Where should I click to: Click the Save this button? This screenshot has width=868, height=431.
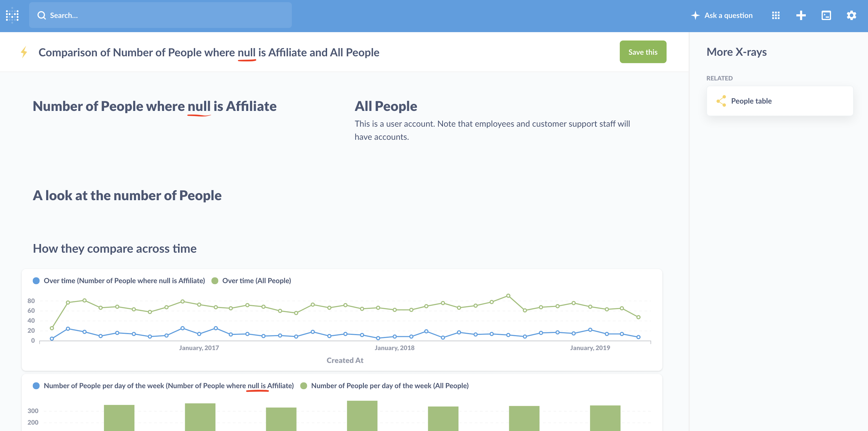(x=643, y=51)
